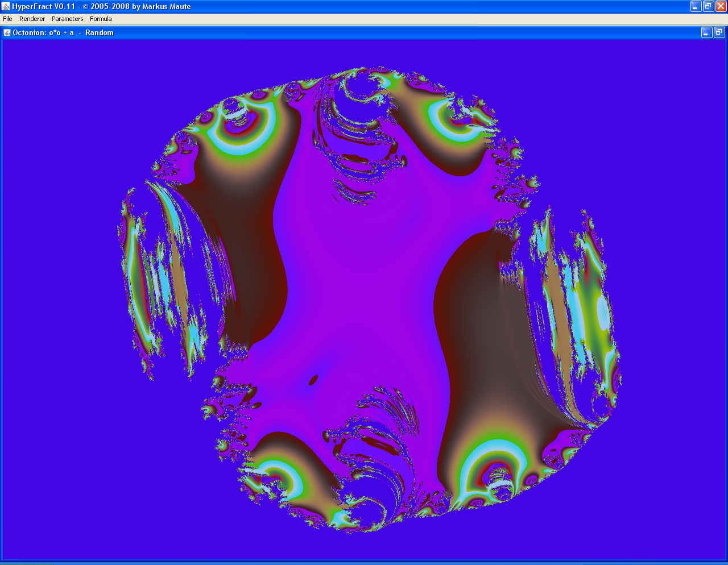Image resolution: width=728 pixels, height=565 pixels.
Task: Close the HyperFract application window
Action: 721,6
